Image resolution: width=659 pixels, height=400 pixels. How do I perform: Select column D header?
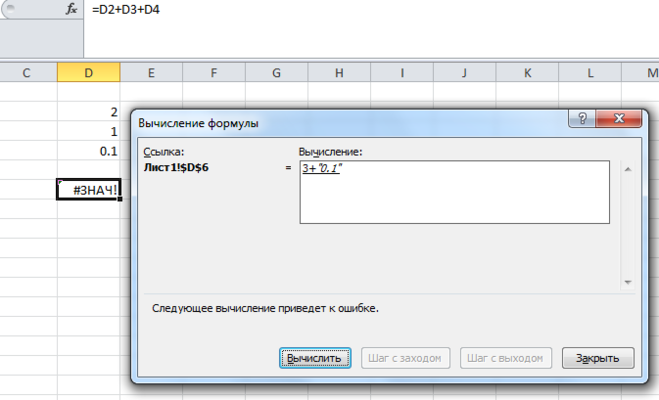click(89, 73)
